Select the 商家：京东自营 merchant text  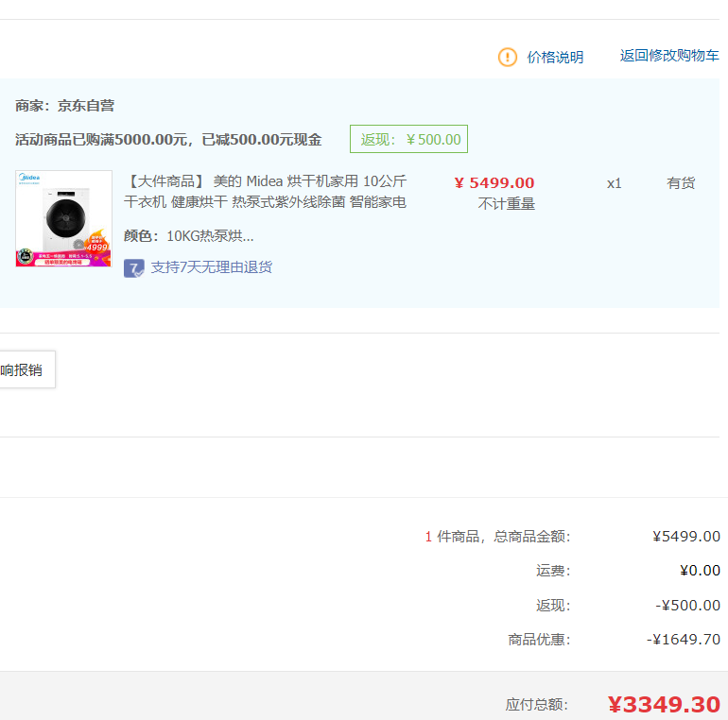point(64,106)
